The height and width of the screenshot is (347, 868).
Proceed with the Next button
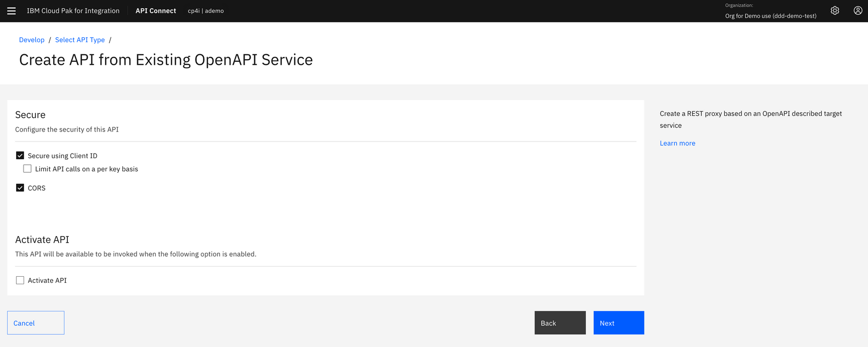tap(618, 322)
